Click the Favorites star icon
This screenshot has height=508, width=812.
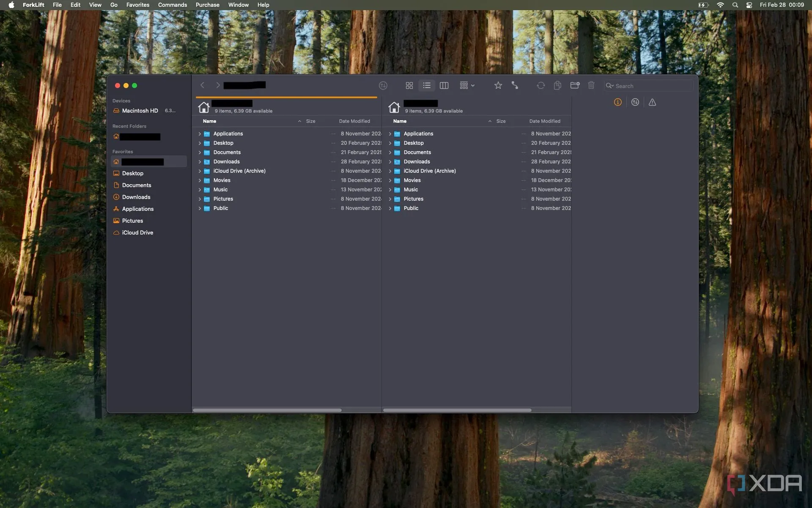498,86
